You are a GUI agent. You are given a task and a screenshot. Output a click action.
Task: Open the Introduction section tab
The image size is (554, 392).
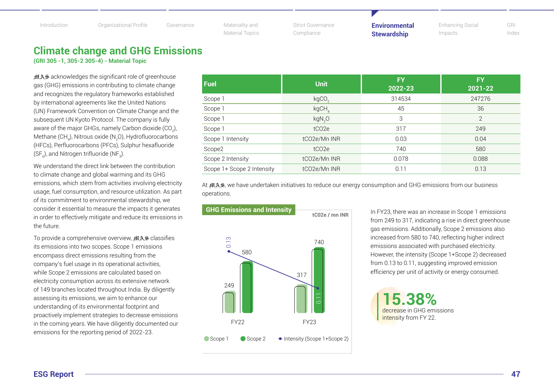click(x=54, y=25)
